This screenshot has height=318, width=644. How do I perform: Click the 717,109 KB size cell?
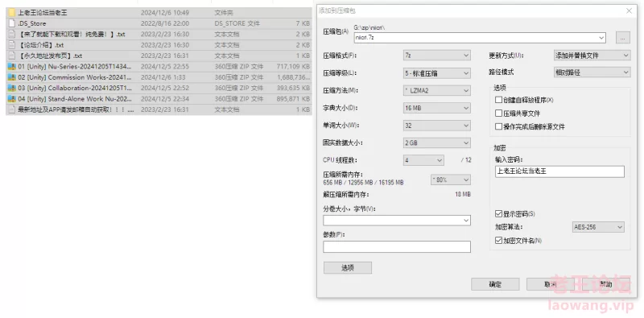293,66
